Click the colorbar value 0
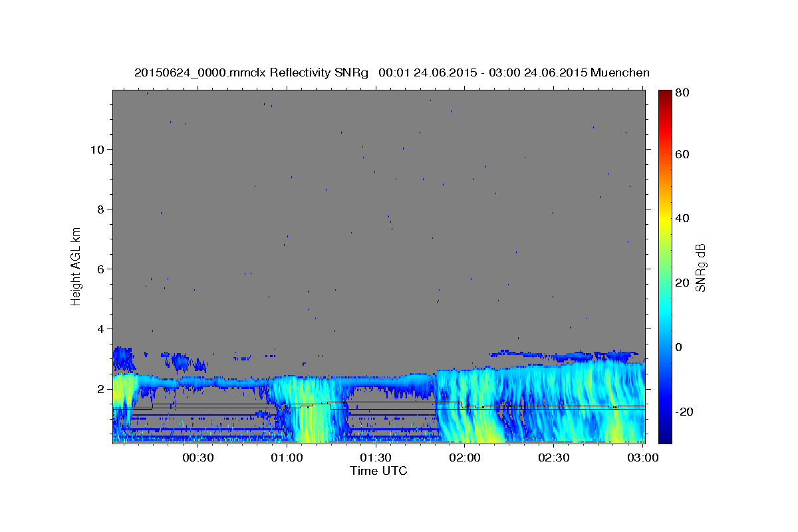 point(679,347)
